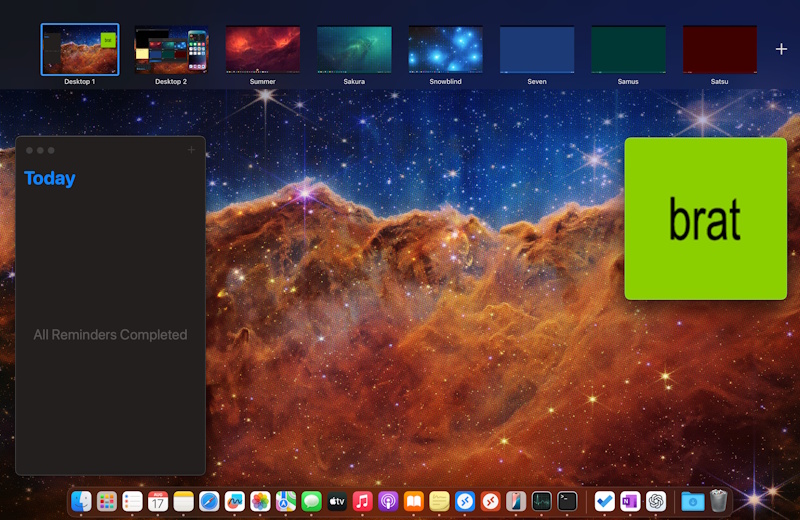Switch to the Desktop 1 space
Image resolution: width=800 pixels, height=520 pixels.
[80, 49]
